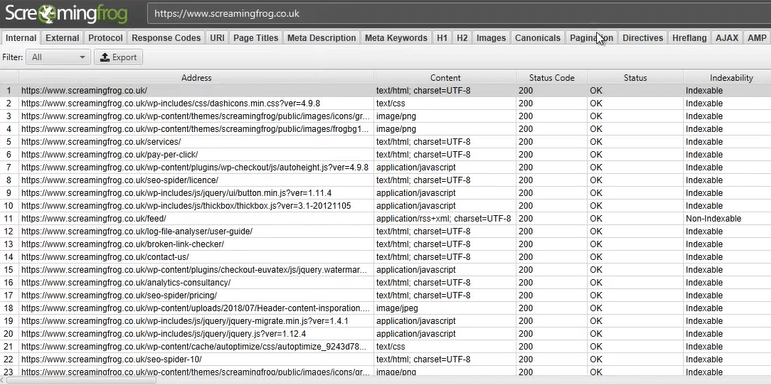This screenshot has width=771, height=385.
Task: Open the AJAX tab
Action: tap(727, 38)
